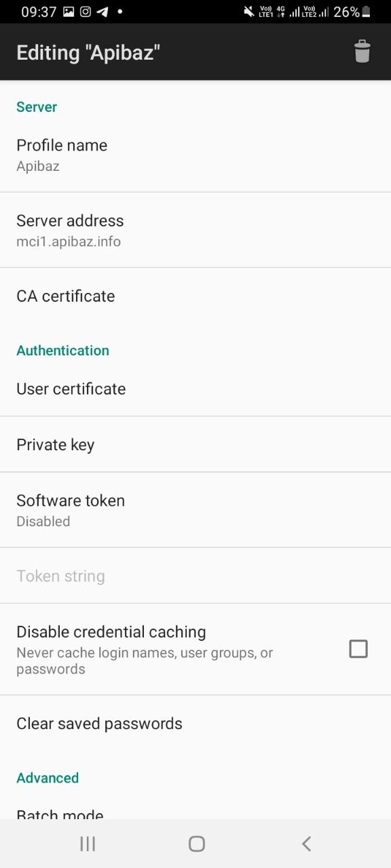The image size is (391, 868).
Task: Tick the Disable credential caching checkbox
Action: (x=358, y=649)
